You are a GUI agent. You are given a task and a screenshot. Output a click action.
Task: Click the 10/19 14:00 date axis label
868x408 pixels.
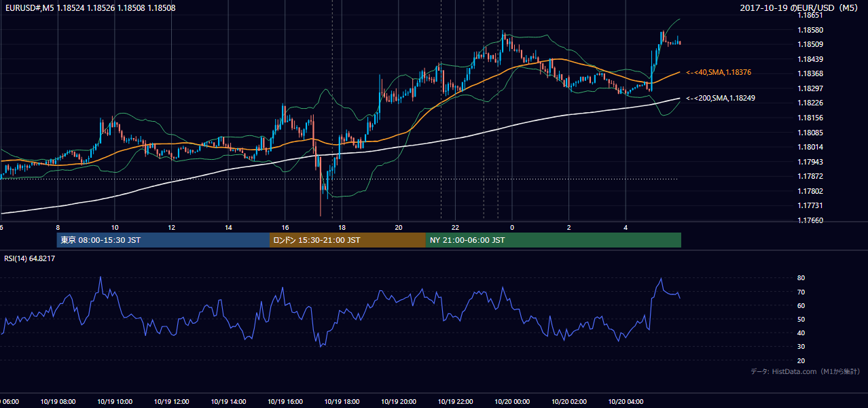click(x=228, y=401)
